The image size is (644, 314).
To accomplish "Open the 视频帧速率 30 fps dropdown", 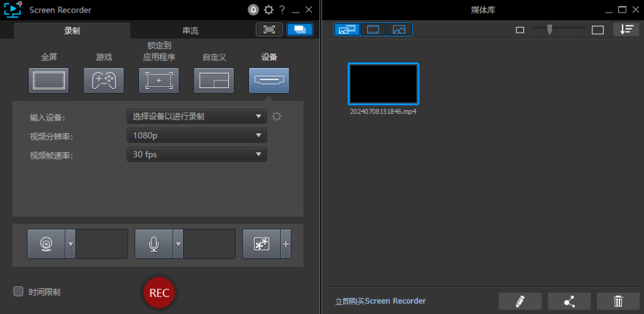I will (x=197, y=155).
